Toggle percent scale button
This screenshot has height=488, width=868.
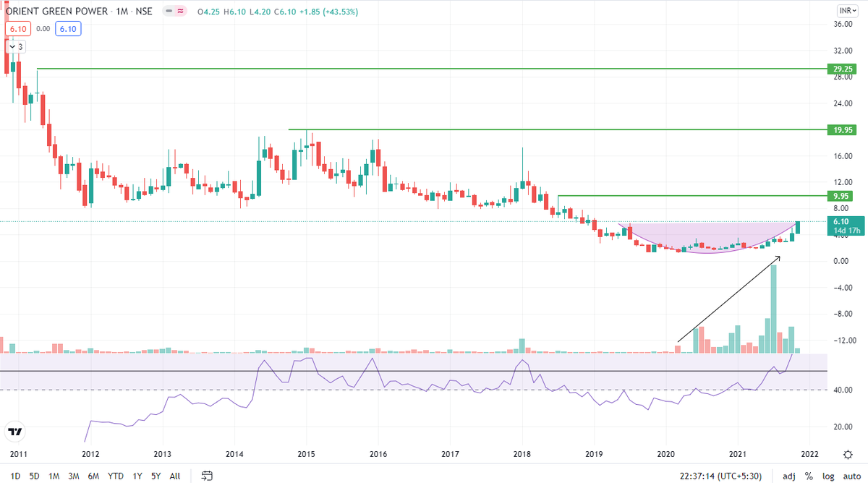pos(808,476)
